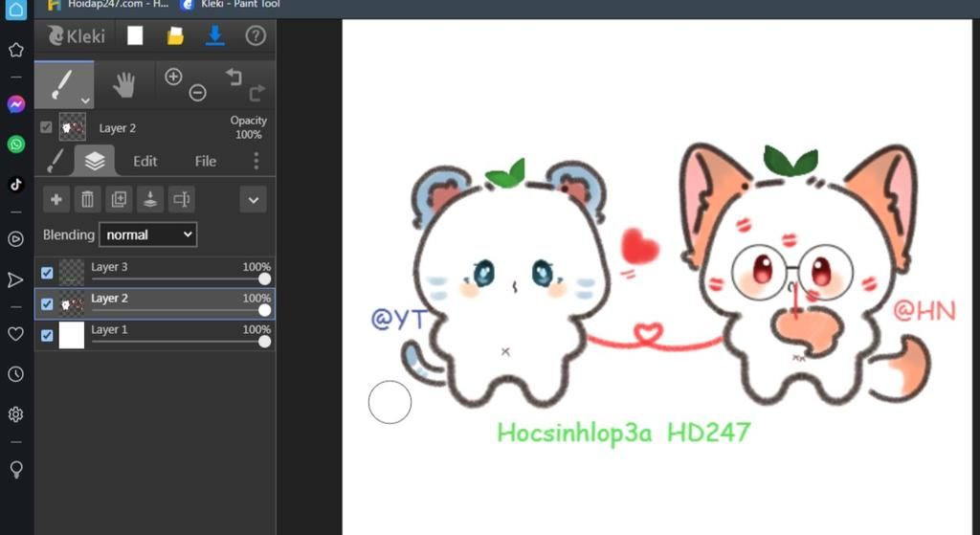Click the Kleki logo
Screen dimensions: 980x535
tap(77, 35)
